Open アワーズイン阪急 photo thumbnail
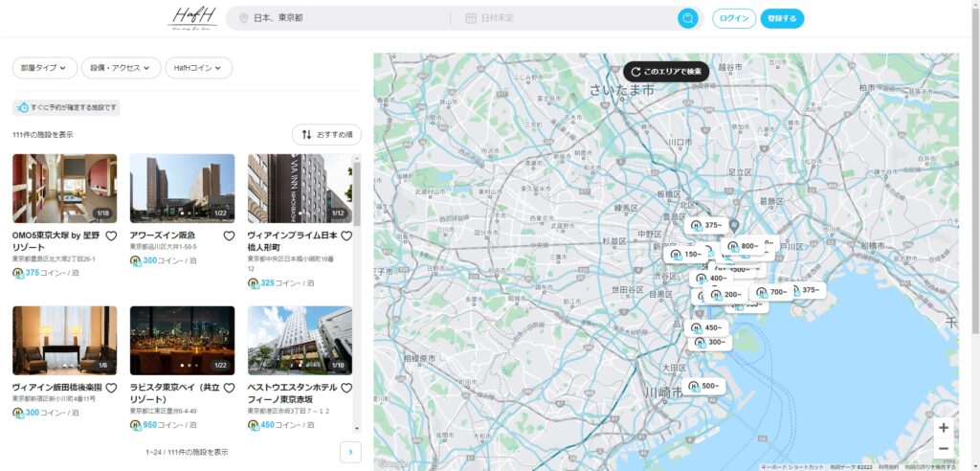Screen dimensions: 980x471 182,189
